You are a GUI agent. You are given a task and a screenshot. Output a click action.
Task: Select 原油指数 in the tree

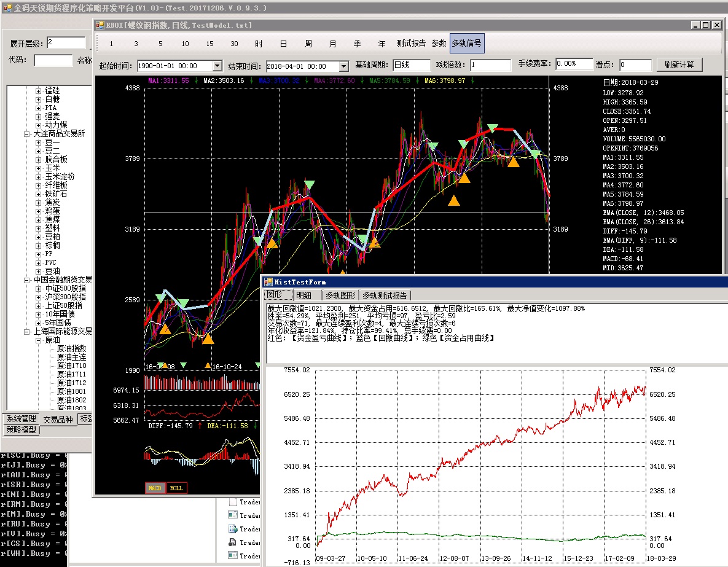(x=71, y=348)
